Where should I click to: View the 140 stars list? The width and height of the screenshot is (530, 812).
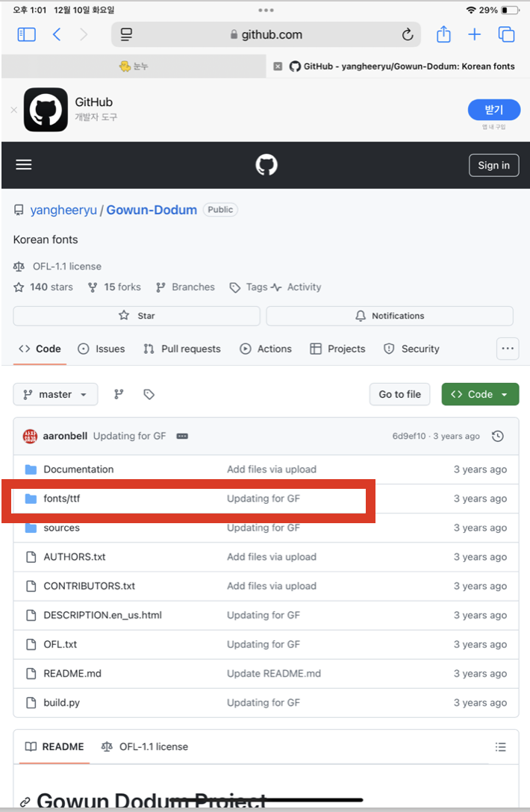(x=43, y=287)
